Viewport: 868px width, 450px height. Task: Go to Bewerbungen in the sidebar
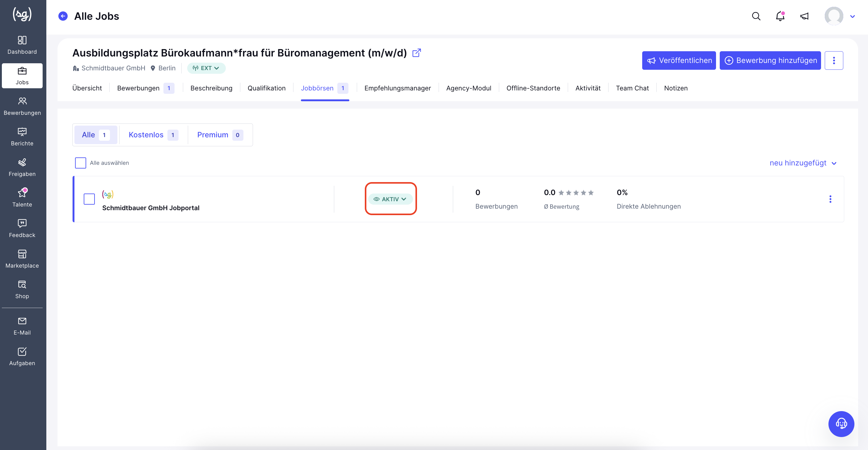pyautogui.click(x=22, y=106)
